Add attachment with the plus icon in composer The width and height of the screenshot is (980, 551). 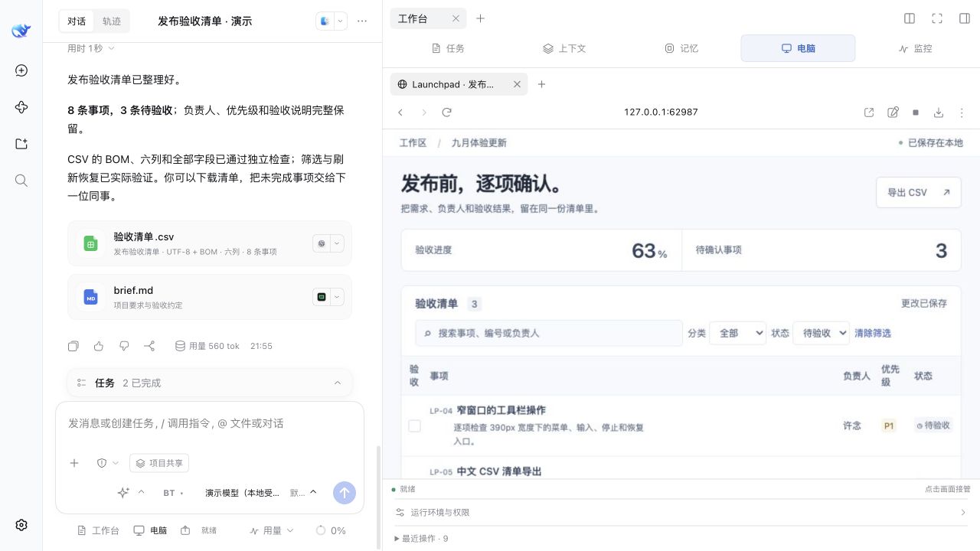[74, 463]
